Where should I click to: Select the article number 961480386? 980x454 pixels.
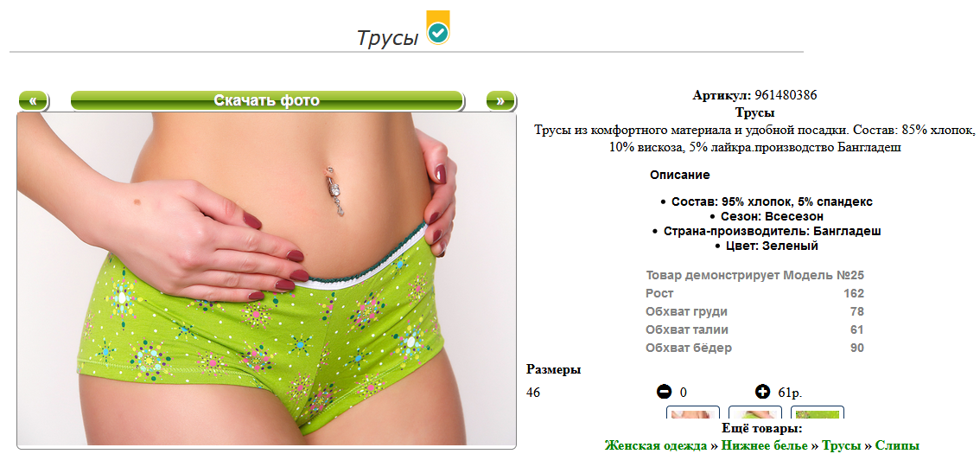(x=786, y=96)
